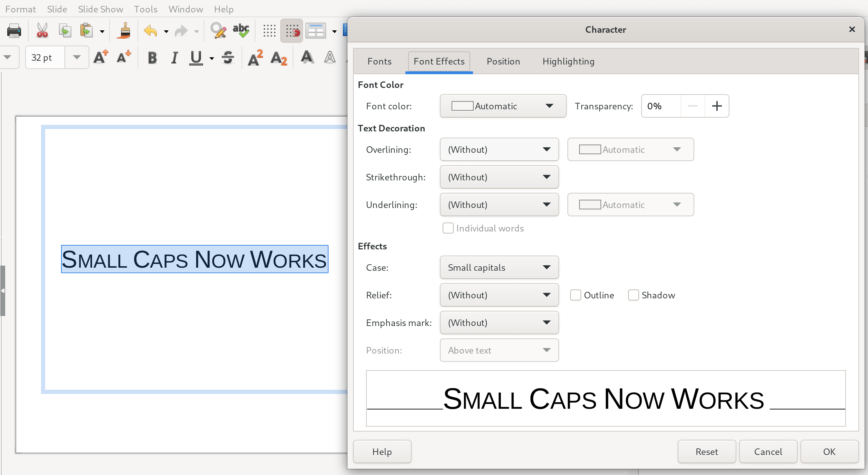Viewport: 868px width, 475px height.
Task: Run the spelling checker
Action: click(x=241, y=30)
